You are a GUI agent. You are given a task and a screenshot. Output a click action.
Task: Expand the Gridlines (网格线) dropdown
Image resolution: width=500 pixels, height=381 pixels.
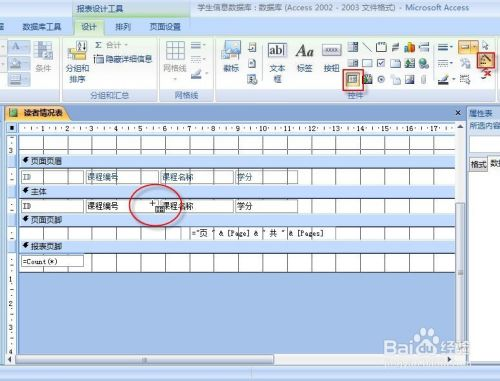[x=175, y=61]
